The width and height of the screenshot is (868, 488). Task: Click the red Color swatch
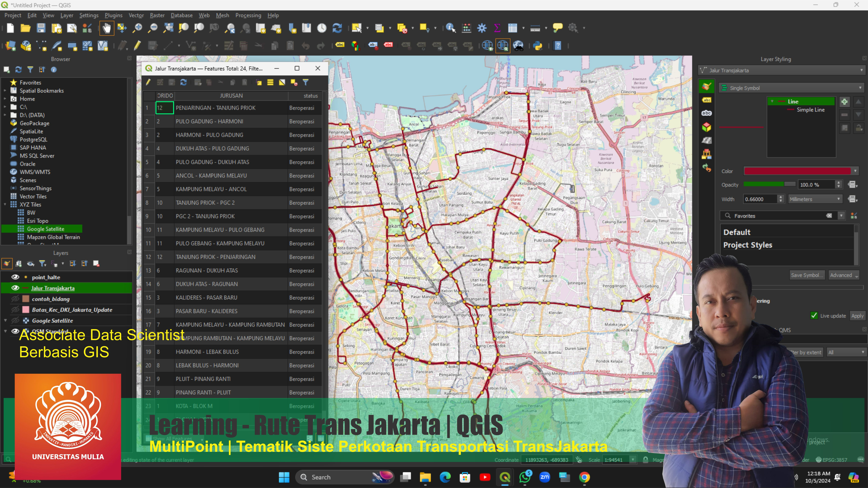tap(797, 171)
